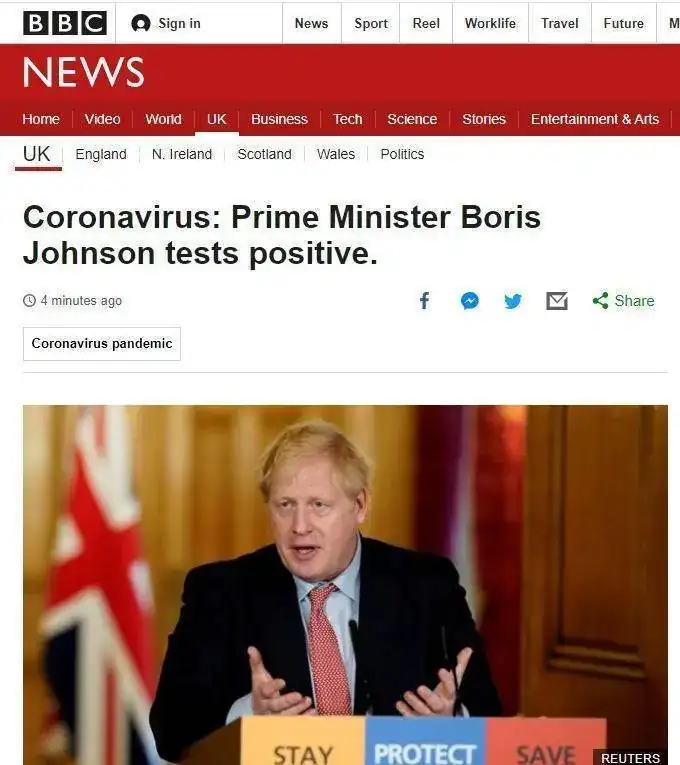Click the Sign in account avatar icon

141,23
